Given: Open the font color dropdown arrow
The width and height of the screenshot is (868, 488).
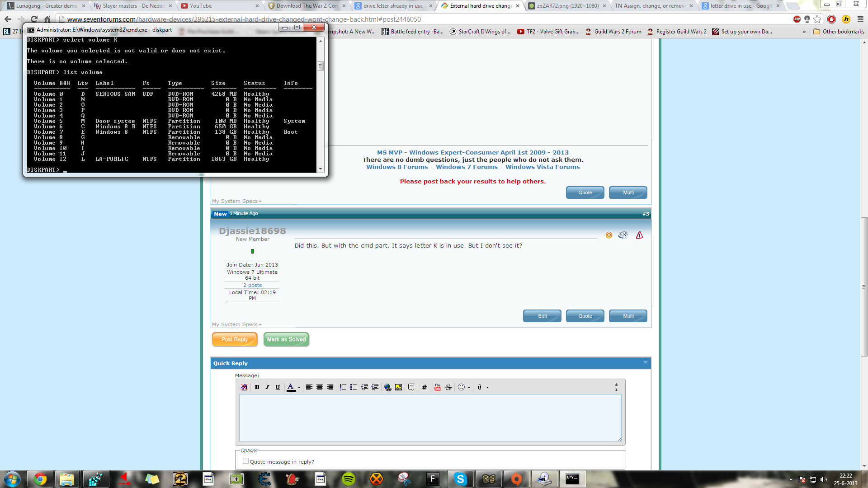Looking at the screenshot, I should [x=299, y=387].
